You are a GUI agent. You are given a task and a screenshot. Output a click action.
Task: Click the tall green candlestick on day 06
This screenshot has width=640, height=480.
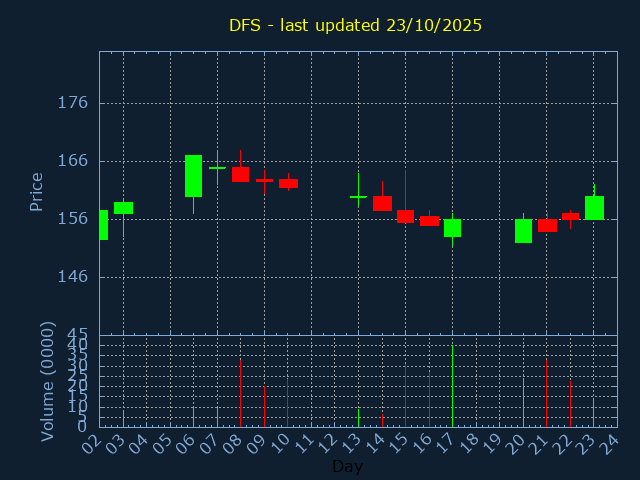pyautogui.click(x=193, y=176)
